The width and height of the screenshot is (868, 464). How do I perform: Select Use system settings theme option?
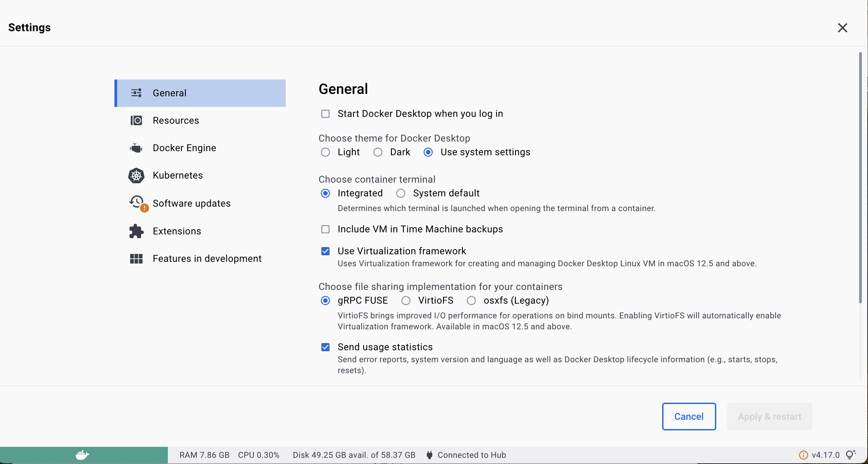tap(428, 152)
